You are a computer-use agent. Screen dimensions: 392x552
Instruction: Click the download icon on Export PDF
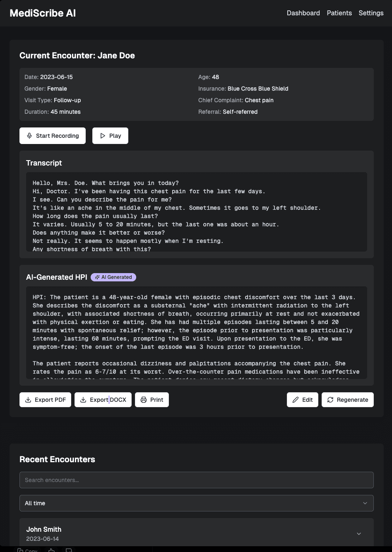click(x=28, y=400)
